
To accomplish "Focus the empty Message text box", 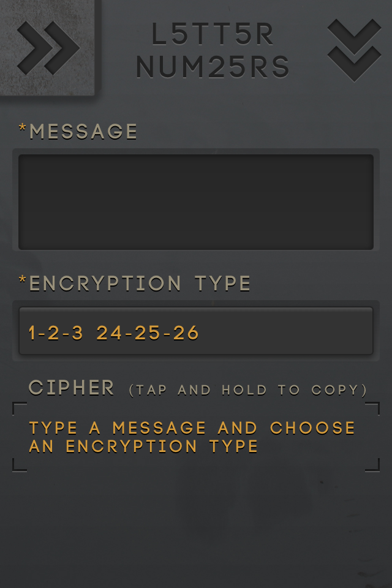I will click(196, 202).
